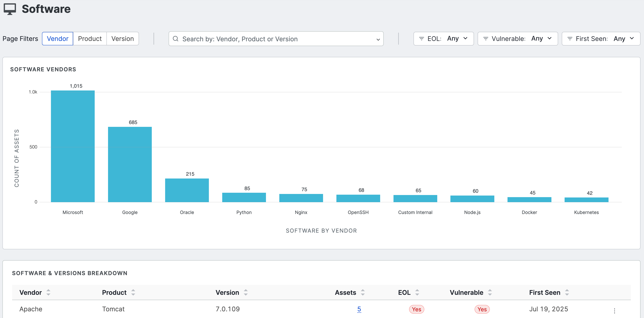Sort table by EOL column arrows
The height and width of the screenshot is (318, 644).
coord(417,292)
